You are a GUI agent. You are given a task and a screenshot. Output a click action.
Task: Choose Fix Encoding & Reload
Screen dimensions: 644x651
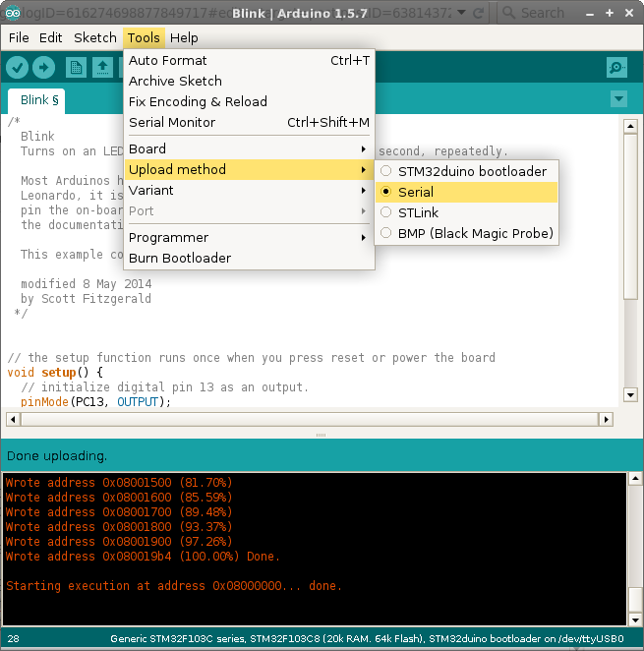[249, 101]
